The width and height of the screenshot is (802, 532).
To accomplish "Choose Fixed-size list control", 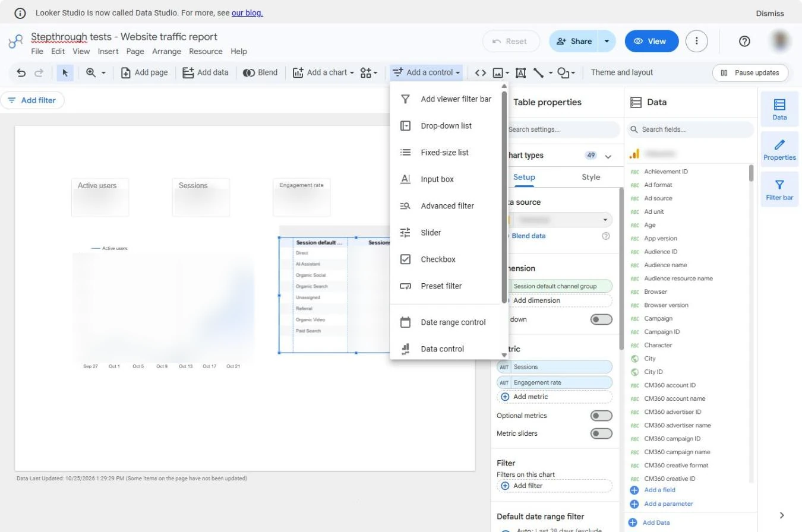I will coord(446,153).
